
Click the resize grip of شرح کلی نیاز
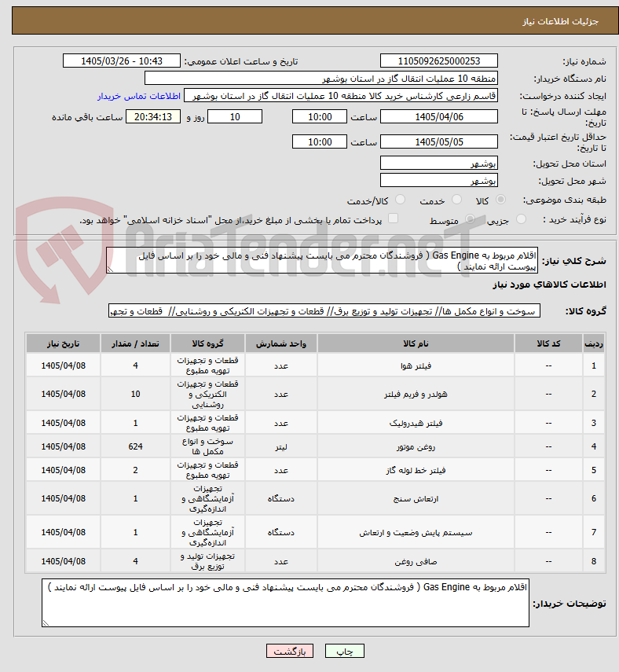tap(110, 270)
